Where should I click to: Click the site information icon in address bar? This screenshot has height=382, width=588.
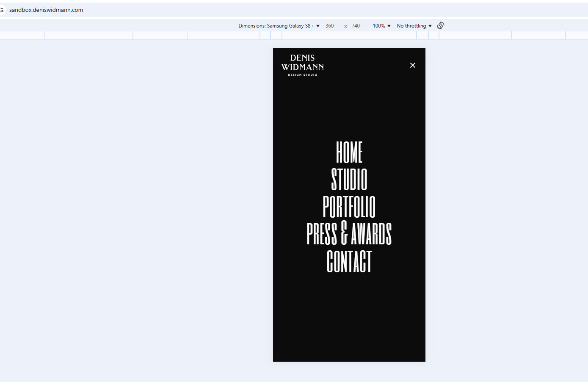point(2,10)
